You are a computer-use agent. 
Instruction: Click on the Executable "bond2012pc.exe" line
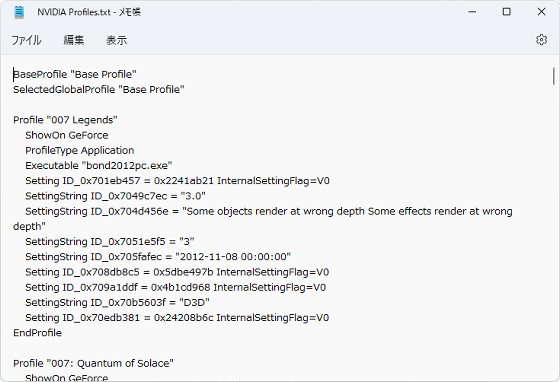pyautogui.click(x=99, y=166)
